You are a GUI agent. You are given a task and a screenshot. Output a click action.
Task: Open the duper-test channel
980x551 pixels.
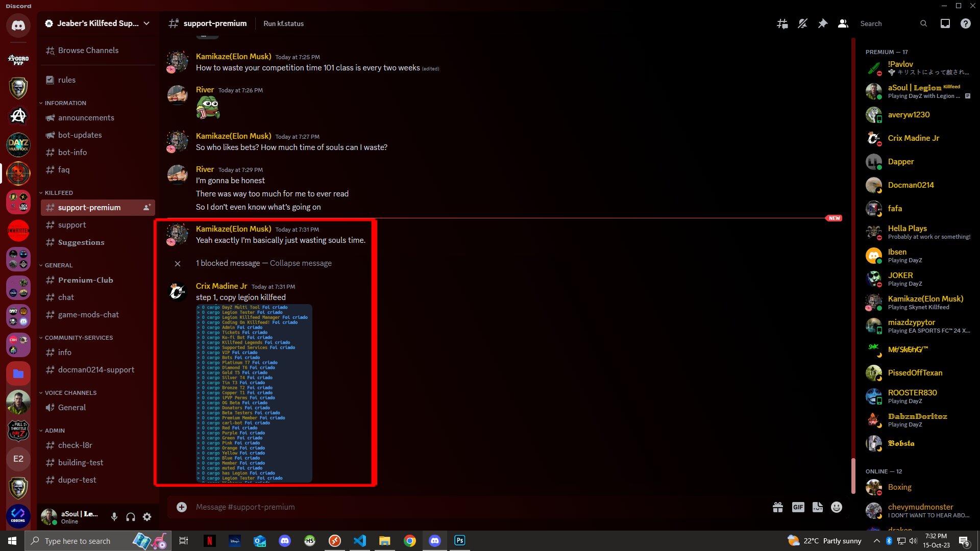pyautogui.click(x=98, y=480)
